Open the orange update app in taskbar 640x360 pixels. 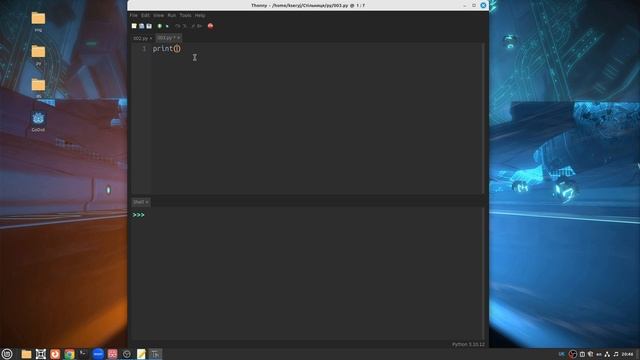55,354
